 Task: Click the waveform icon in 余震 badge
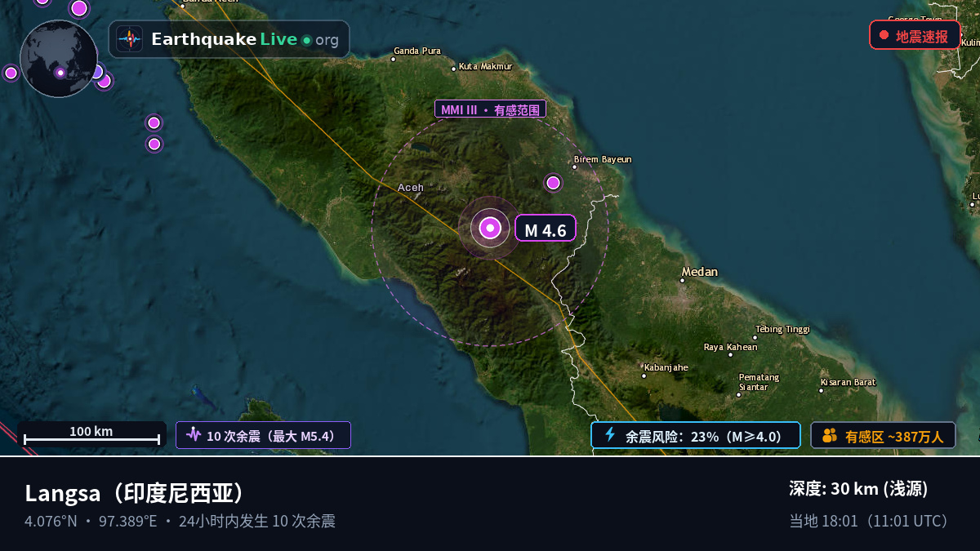tap(194, 434)
